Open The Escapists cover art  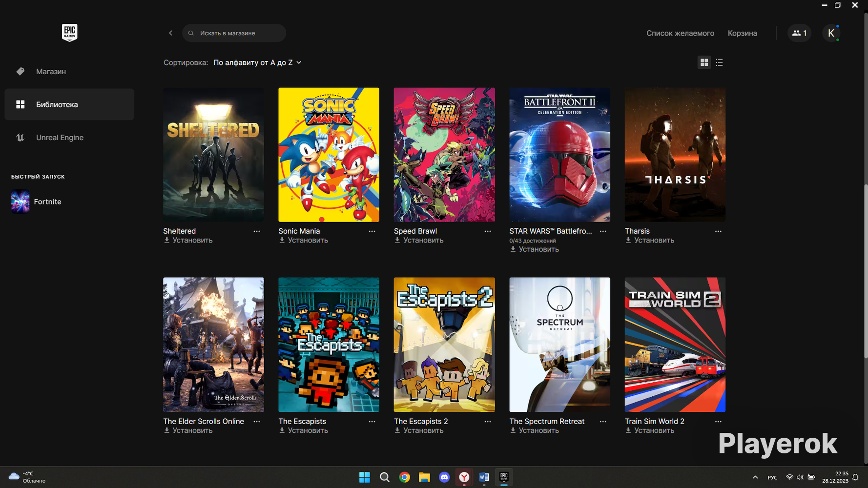coord(329,345)
